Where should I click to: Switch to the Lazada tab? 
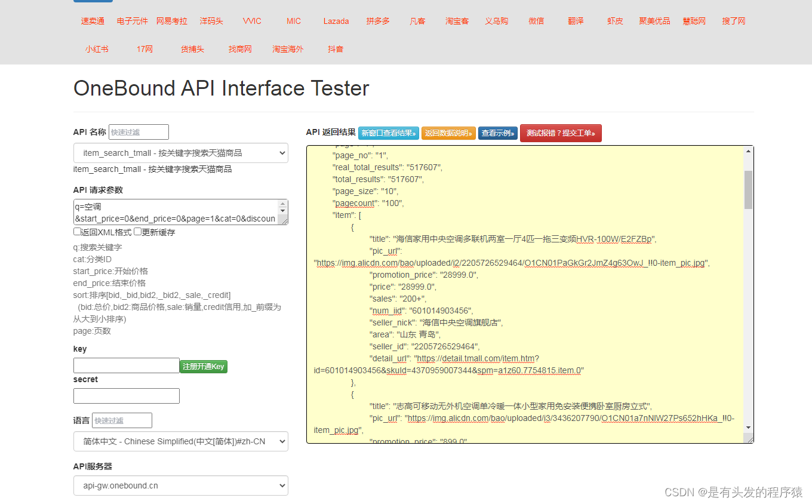[336, 21]
